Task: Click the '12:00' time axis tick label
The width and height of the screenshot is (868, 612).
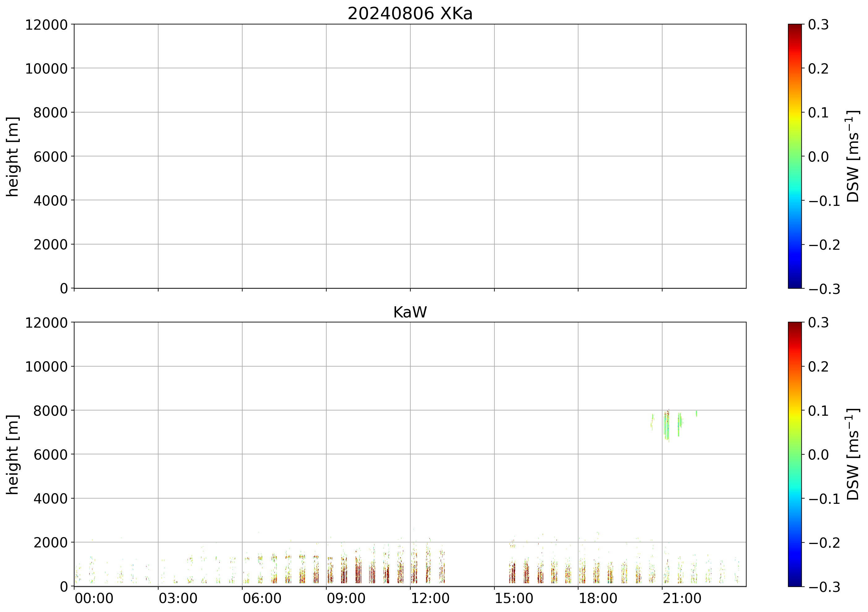Action: 430,598
